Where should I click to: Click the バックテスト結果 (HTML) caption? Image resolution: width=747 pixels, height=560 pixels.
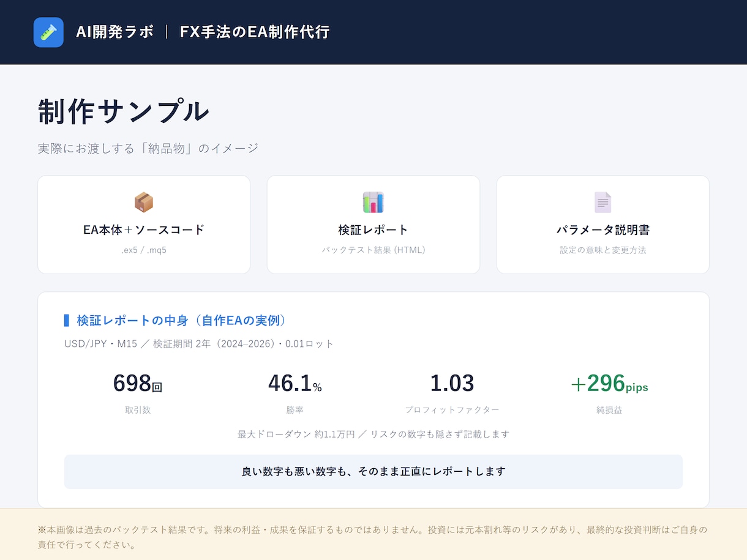coord(374,250)
